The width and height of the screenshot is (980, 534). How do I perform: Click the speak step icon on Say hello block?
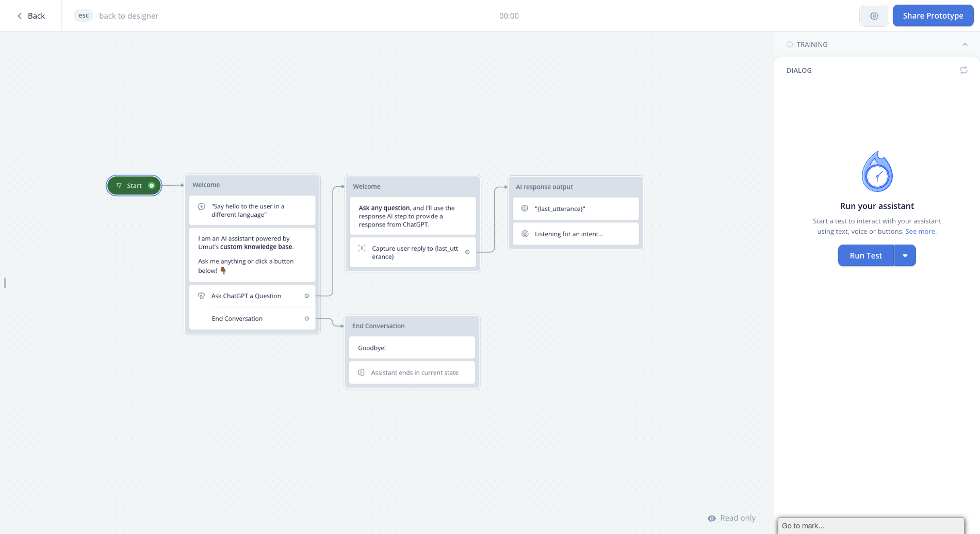pyautogui.click(x=202, y=207)
